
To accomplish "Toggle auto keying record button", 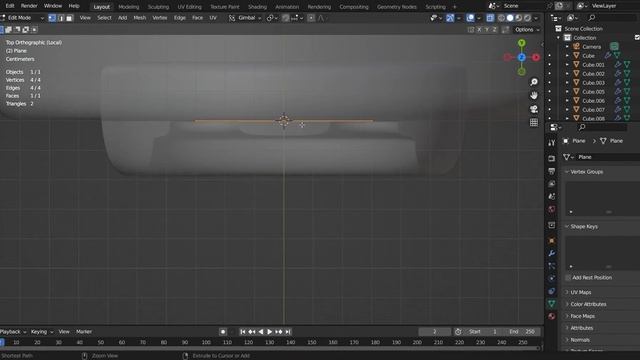I will pos(223,332).
